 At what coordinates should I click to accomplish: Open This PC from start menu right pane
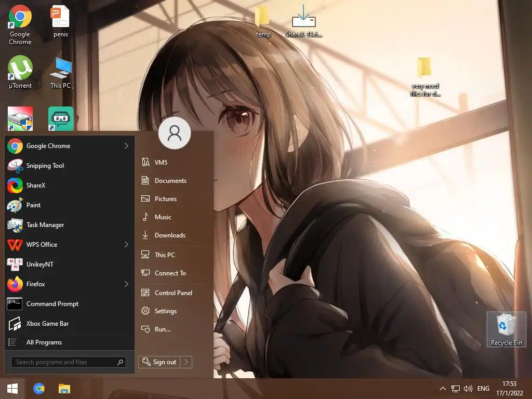173,255
